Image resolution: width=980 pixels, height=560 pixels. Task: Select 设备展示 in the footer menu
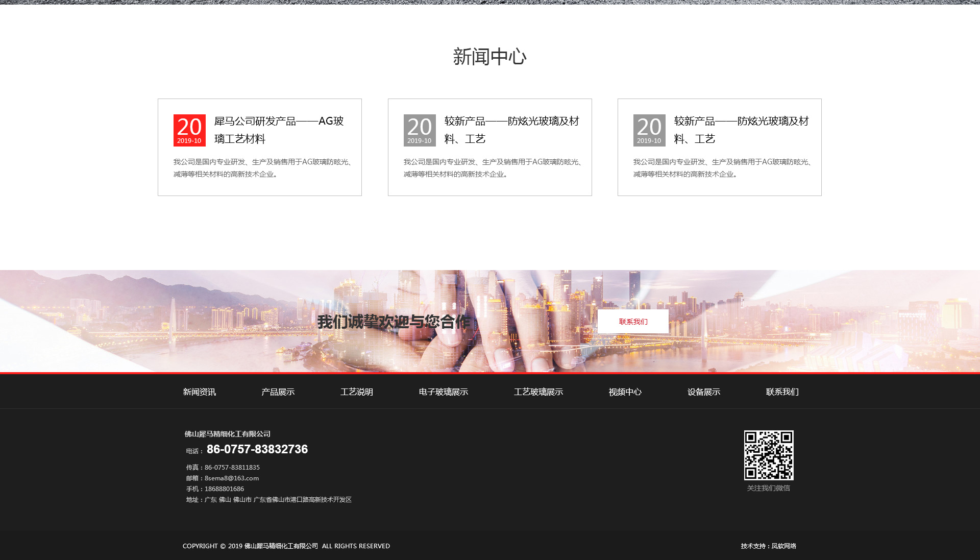703,392
